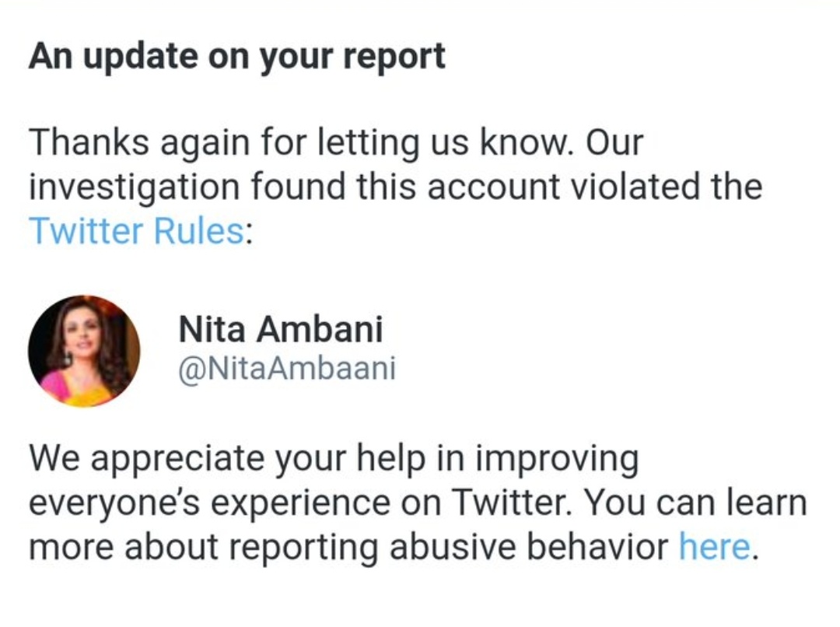Click the word 'Our' ending the first line
This screenshot has height=627, width=840.
click(614, 142)
